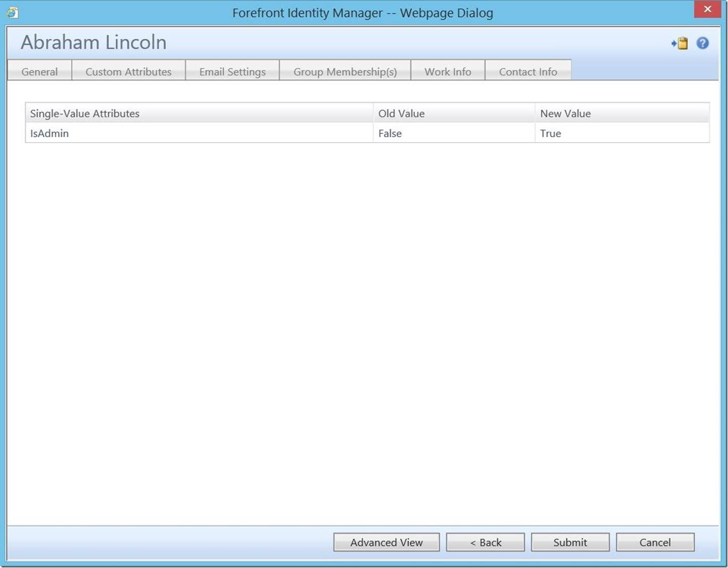This screenshot has height=568, width=728.
Task: Click the clipboard icon beside the help icon
Action: coord(680,43)
